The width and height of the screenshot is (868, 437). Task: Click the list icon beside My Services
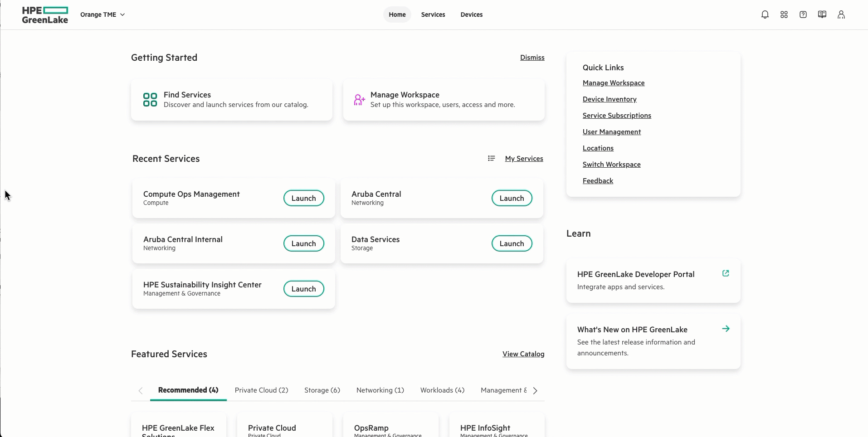tap(491, 158)
